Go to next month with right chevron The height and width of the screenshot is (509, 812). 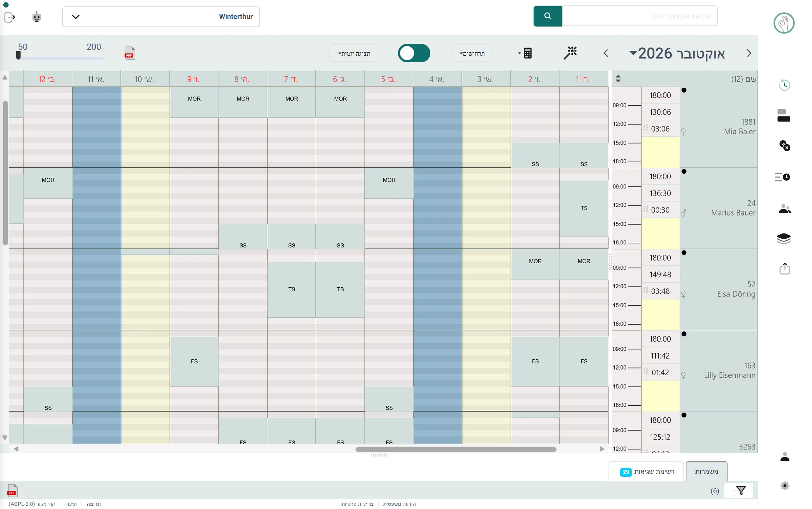pyautogui.click(x=749, y=53)
